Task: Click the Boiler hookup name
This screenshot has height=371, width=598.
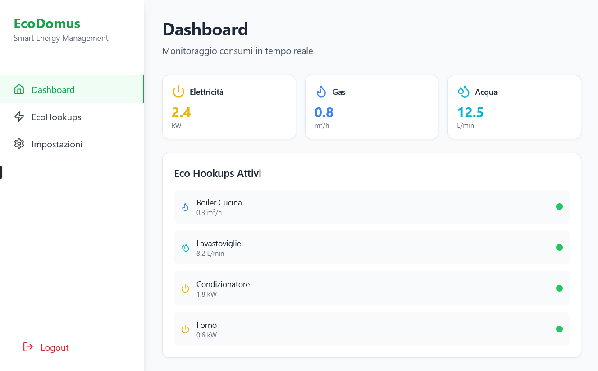Action: click(x=219, y=202)
